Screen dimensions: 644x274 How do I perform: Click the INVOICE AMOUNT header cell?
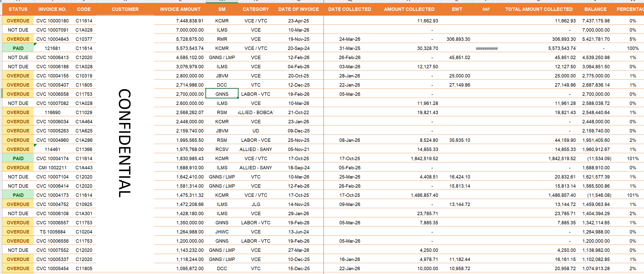tap(180, 9)
